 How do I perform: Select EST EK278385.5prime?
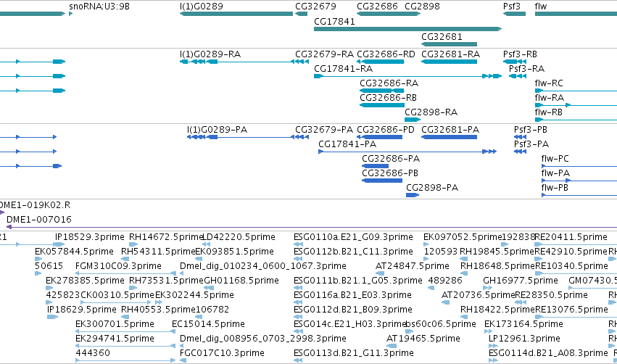point(85,281)
